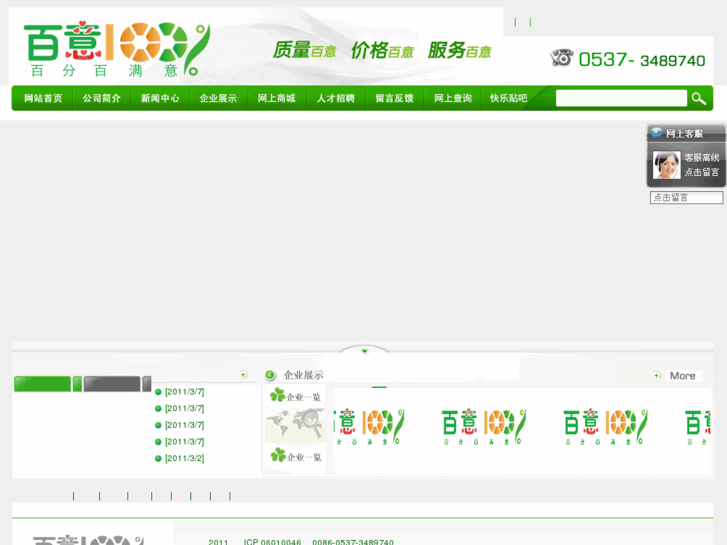Click the plus icon above the news list
The height and width of the screenshot is (545, 727).
(243, 374)
